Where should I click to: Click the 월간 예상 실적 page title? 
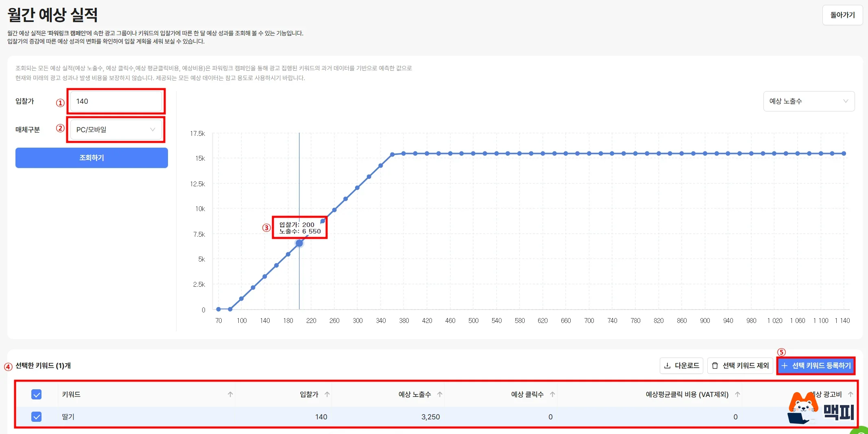pos(52,15)
